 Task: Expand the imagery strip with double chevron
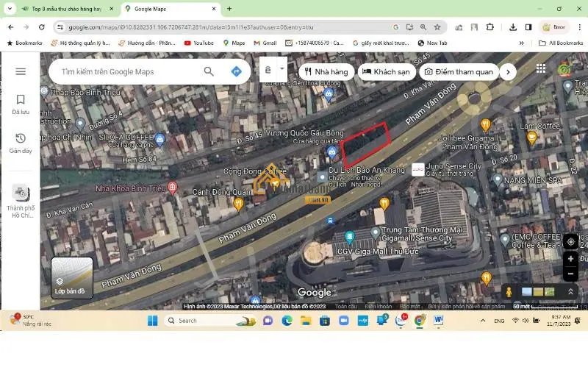coord(570,291)
